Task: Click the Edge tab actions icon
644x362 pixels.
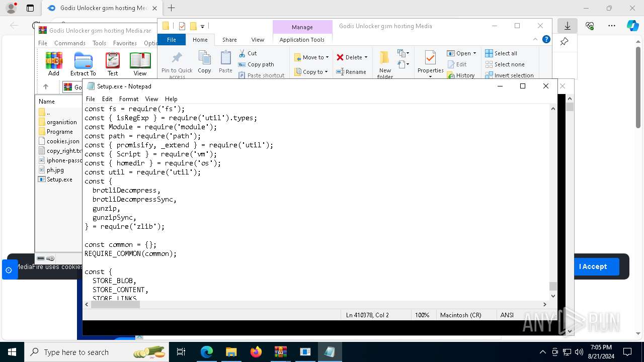Action: 30,8
